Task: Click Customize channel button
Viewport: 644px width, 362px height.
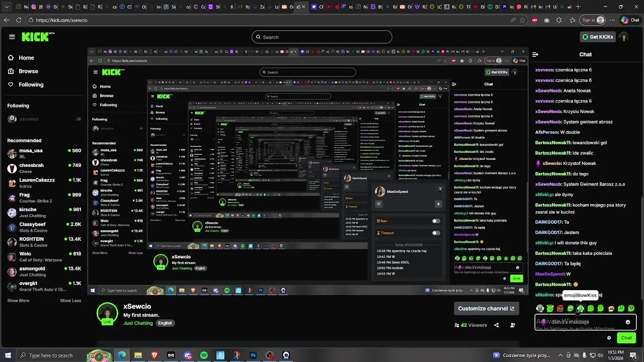Action: (486, 309)
